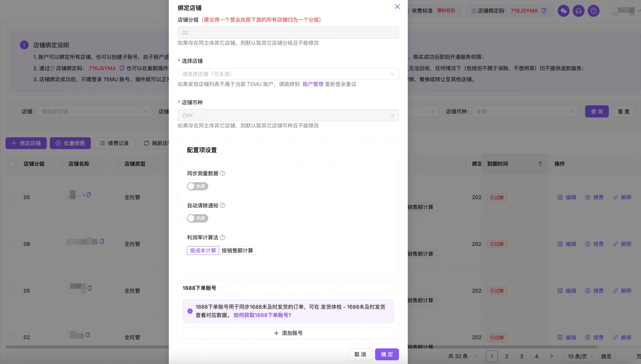This screenshot has height=364, width=641.
Task: Click help icon next to 利润率计算法
Action: pos(223,237)
